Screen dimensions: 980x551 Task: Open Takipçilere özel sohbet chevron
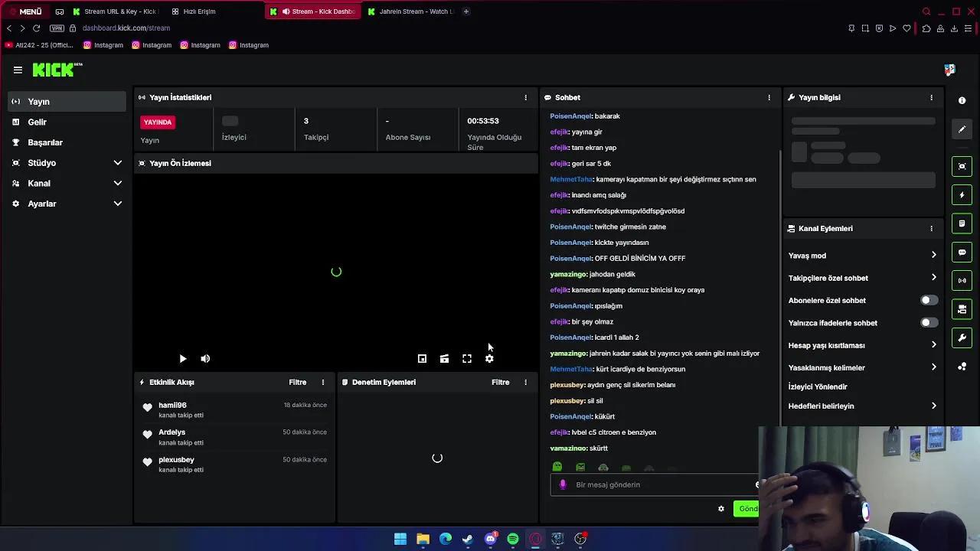coord(933,277)
